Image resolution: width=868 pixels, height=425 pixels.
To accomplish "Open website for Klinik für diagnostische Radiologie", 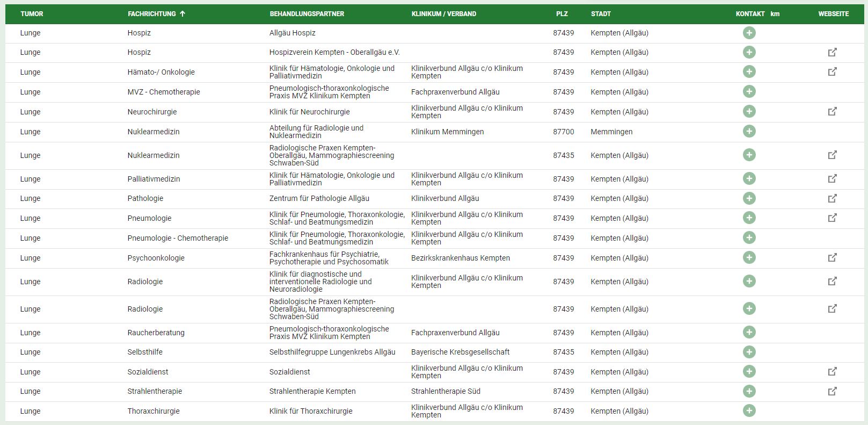I will click(832, 281).
